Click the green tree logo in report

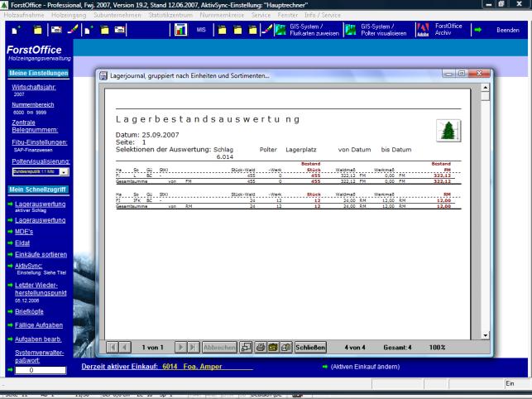point(448,131)
